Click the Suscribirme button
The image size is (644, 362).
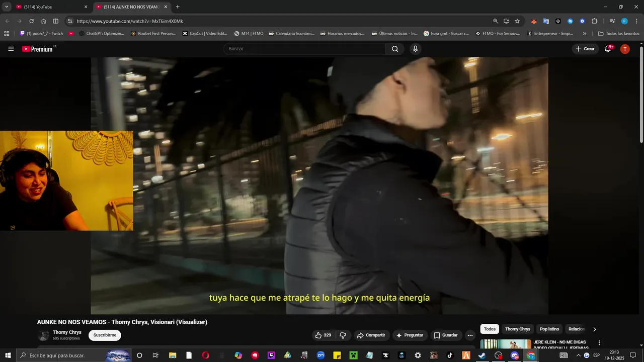tap(105, 335)
